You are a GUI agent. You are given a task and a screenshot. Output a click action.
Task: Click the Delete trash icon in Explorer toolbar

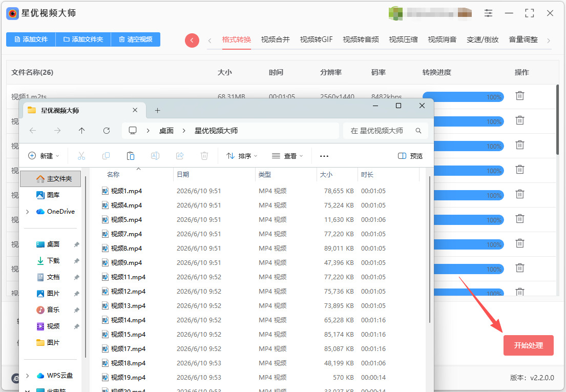click(x=204, y=156)
